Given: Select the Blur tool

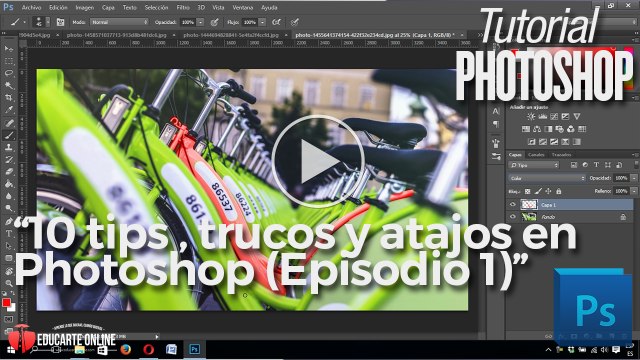Looking at the screenshot, I should point(9,196).
